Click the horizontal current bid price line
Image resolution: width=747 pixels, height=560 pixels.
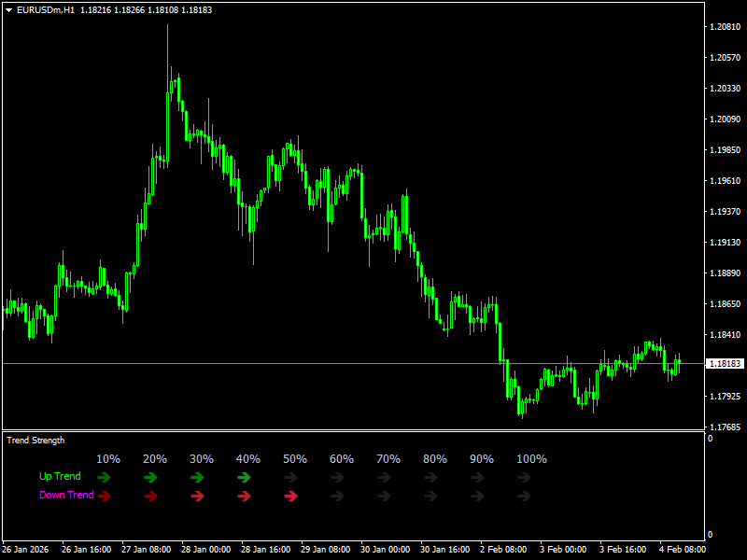[353, 364]
